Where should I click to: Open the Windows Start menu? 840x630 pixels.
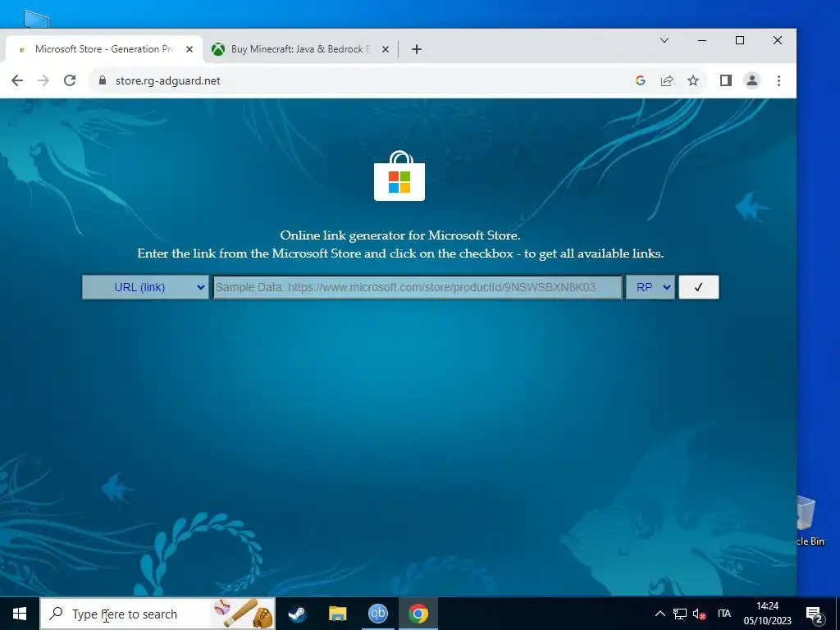click(x=20, y=614)
